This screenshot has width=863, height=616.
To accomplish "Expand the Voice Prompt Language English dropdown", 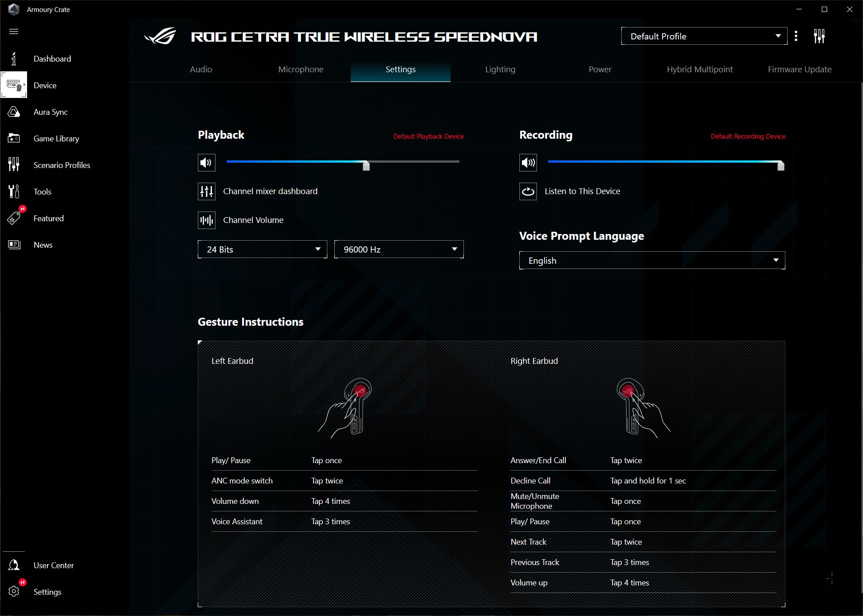I will pos(652,260).
